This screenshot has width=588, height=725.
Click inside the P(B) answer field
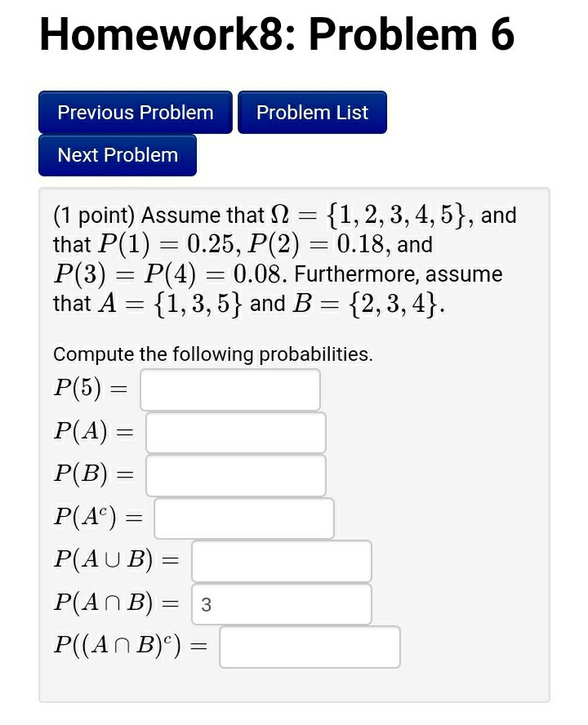pos(234,474)
